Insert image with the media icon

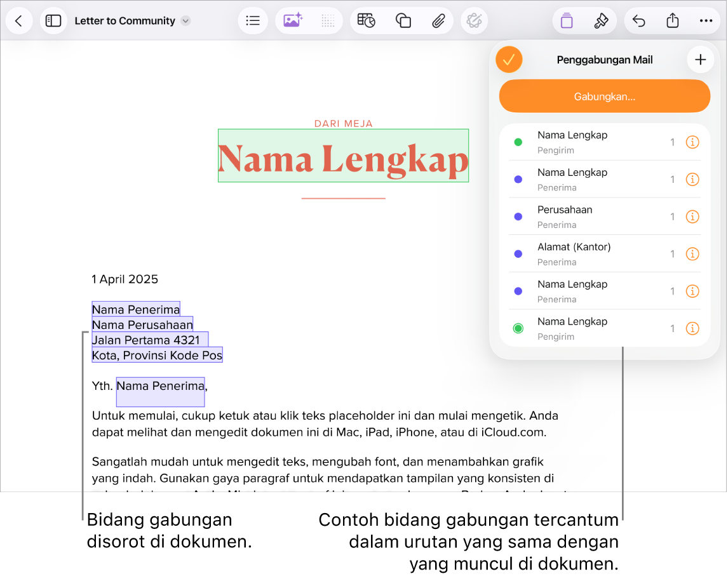pyautogui.click(x=293, y=21)
